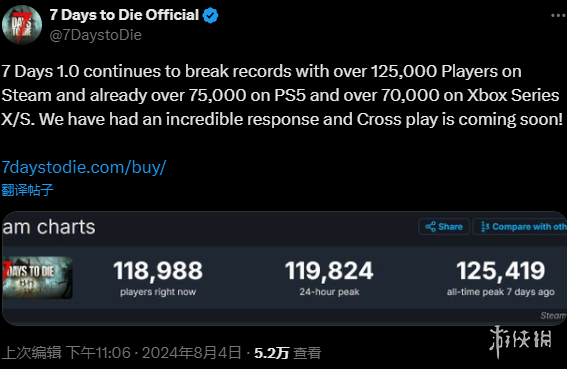Image resolution: width=567 pixels, height=369 pixels.
Task: Click the Compare icon in the Steam charts header
Action: click(485, 227)
